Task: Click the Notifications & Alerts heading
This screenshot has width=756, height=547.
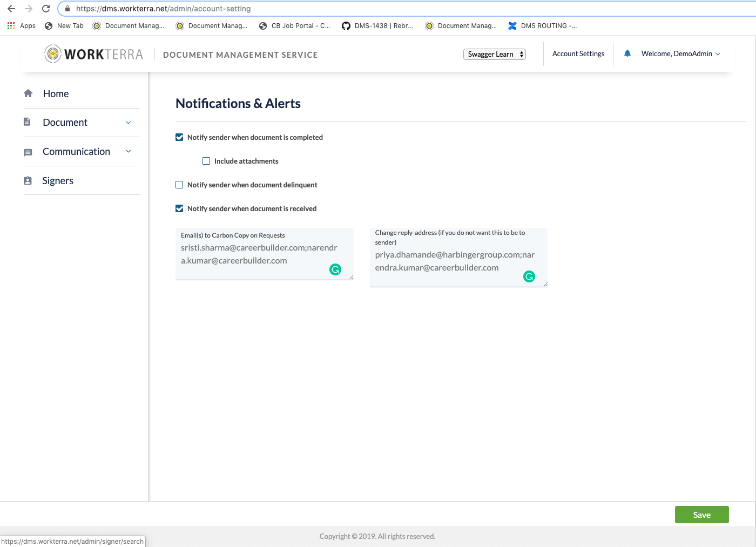Action: [238, 103]
